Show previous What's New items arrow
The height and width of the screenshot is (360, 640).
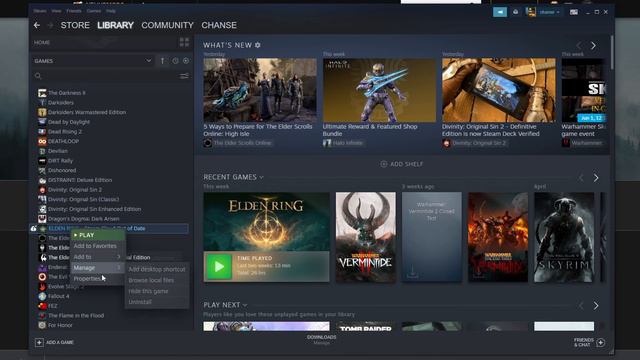[579, 46]
